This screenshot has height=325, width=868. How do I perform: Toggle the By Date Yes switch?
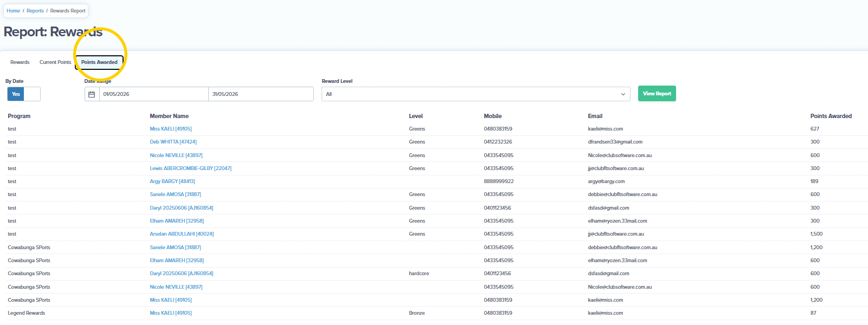[24, 94]
